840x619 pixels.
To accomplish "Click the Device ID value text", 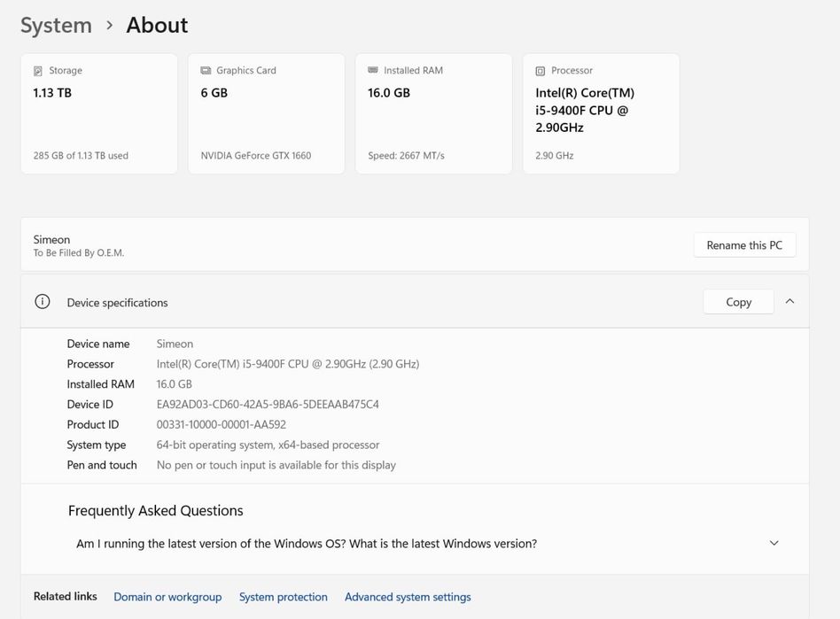I will pyautogui.click(x=268, y=405).
